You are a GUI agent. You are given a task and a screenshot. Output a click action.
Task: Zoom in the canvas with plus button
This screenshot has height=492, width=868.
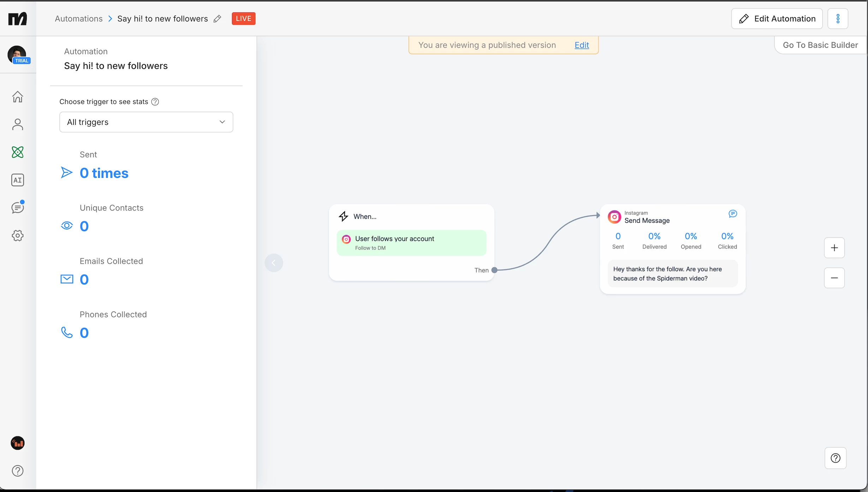pyautogui.click(x=834, y=248)
